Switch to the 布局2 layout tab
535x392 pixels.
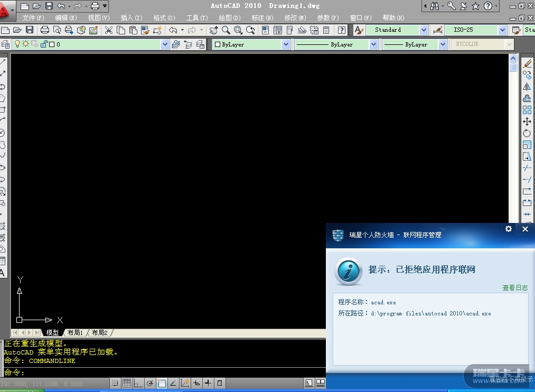click(100, 333)
